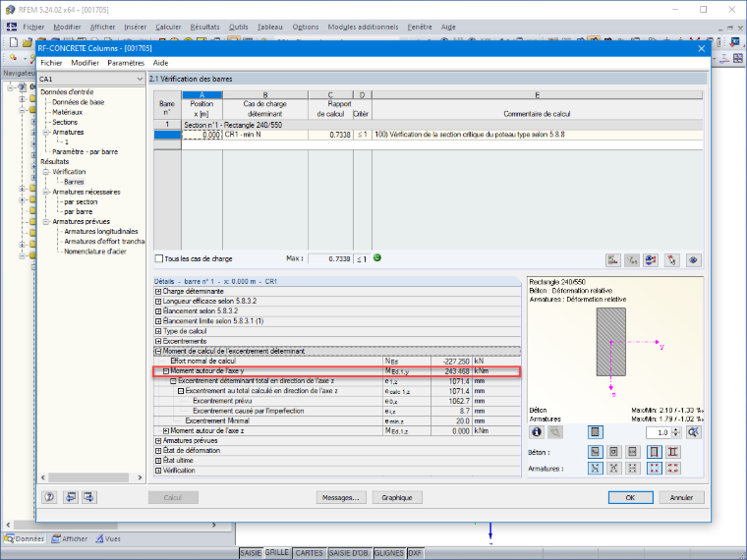Toggle GLIGNES in the RFEM status bar

389,553
